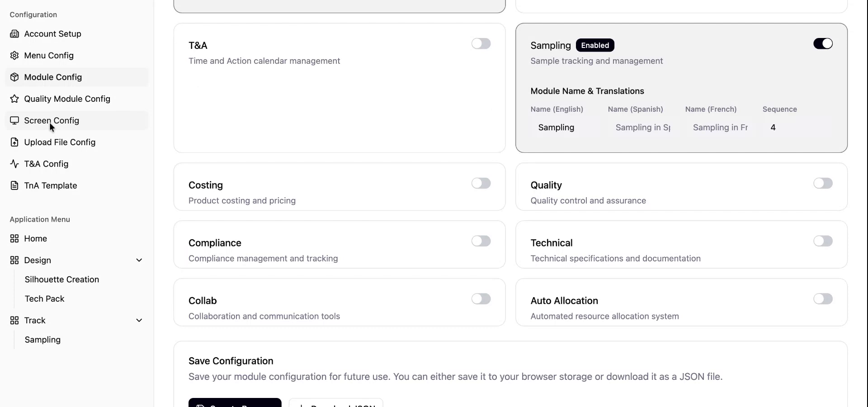Open T&A Config via its activity icon
Viewport: 868px width, 407px height.
pos(15,164)
